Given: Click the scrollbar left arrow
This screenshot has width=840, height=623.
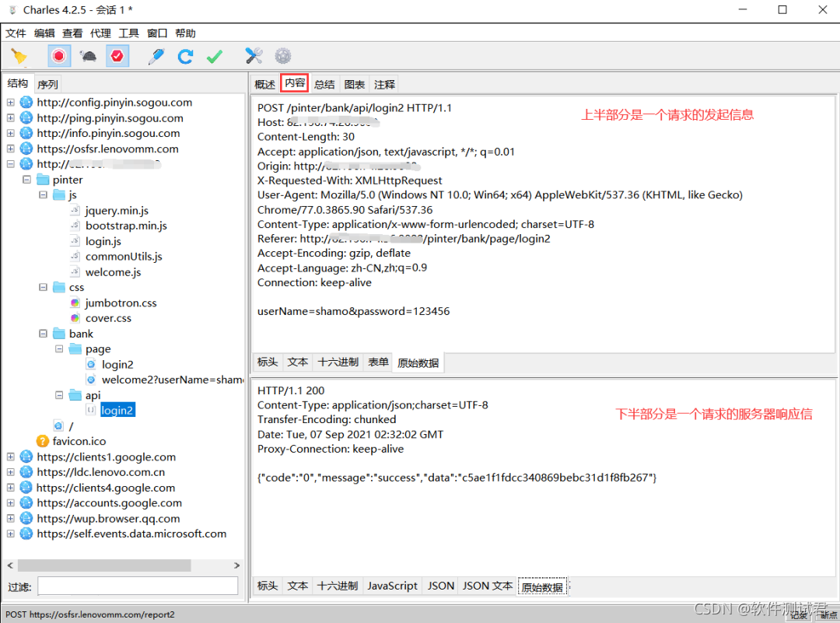Looking at the screenshot, I should pos(10,565).
